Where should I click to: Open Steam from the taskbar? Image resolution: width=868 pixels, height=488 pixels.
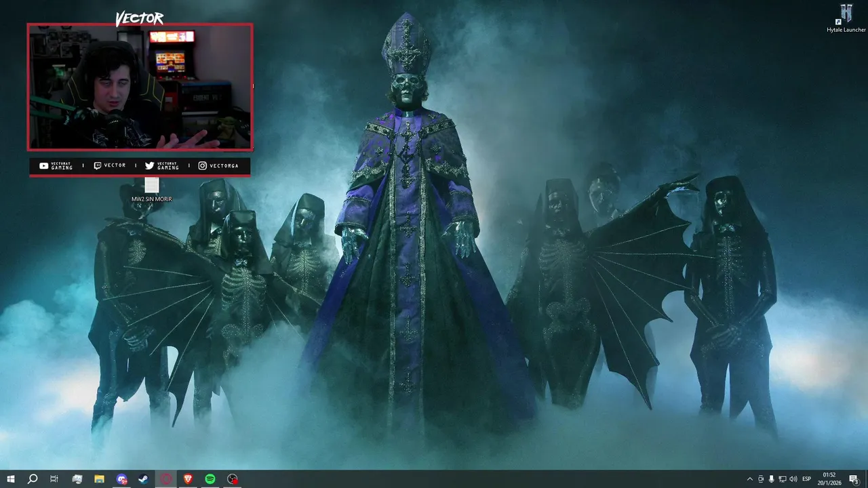click(144, 479)
